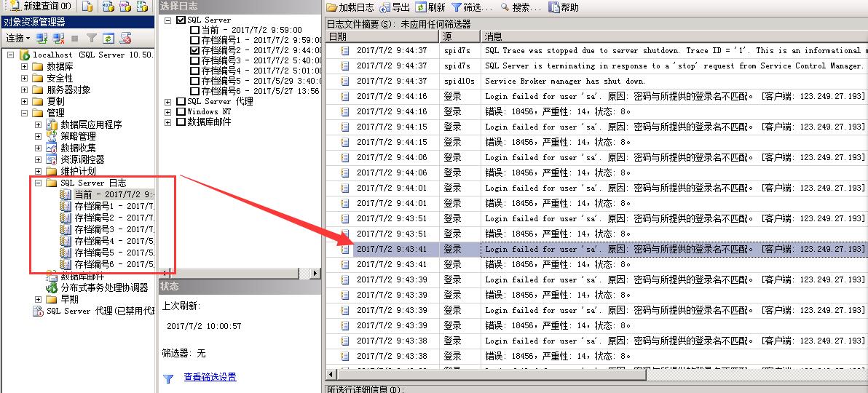The width and height of the screenshot is (868, 393).
Task: Click the refresh icon in Object Explorer toolbar
Action: coord(108,38)
